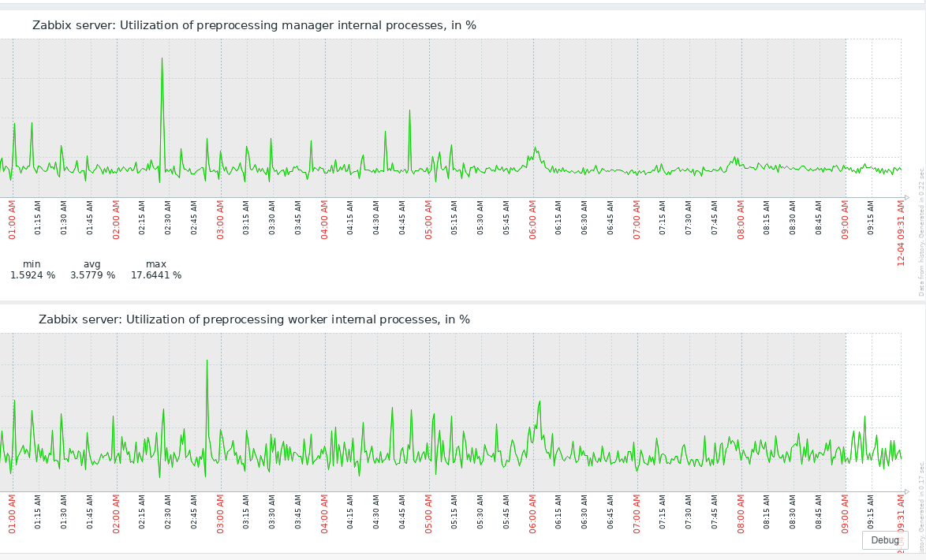Click 03:00 AM label on worker graph
The width and height of the screenshot is (926, 560).
point(220,514)
